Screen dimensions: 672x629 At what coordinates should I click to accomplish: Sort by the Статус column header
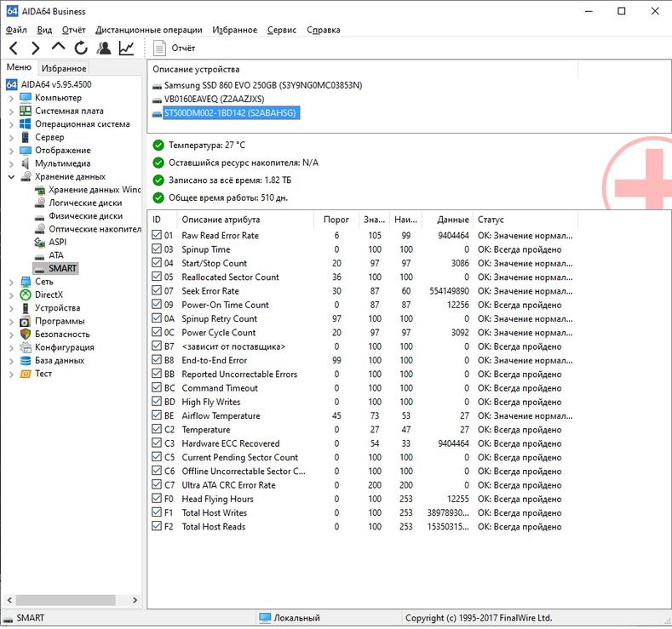526,220
